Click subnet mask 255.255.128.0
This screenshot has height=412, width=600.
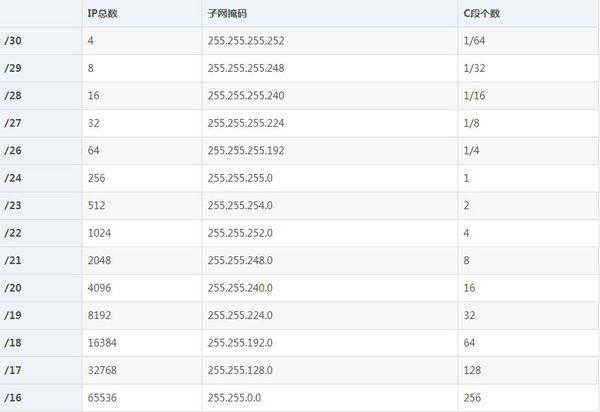[x=240, y=370]
